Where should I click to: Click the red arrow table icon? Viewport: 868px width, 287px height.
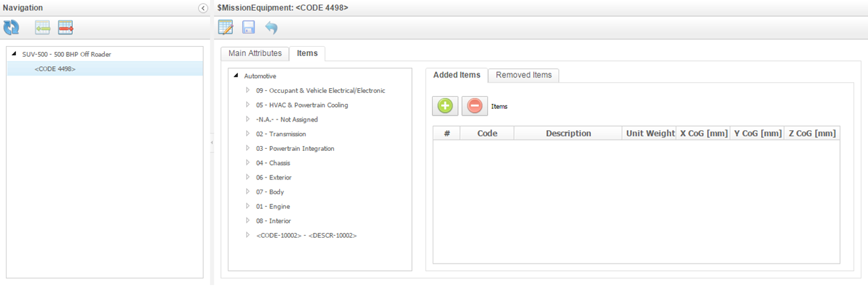[65, 27]
